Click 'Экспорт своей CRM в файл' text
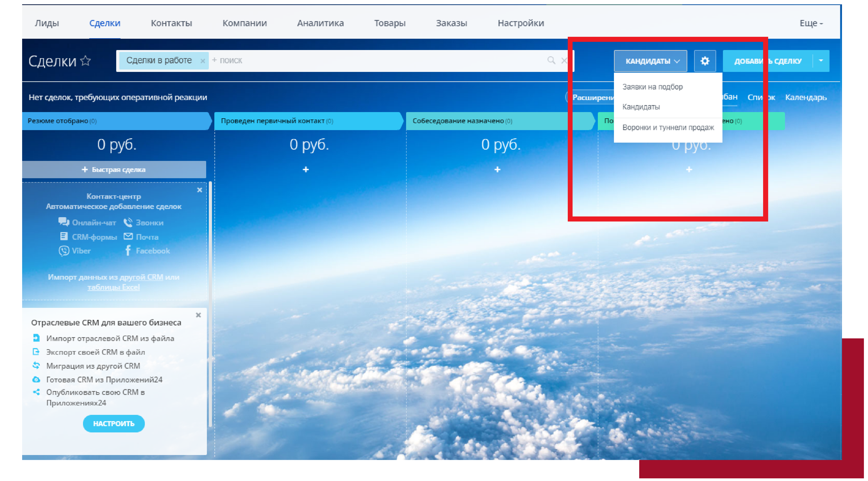This screenshot has width=868, height=481. pos(96,352)
